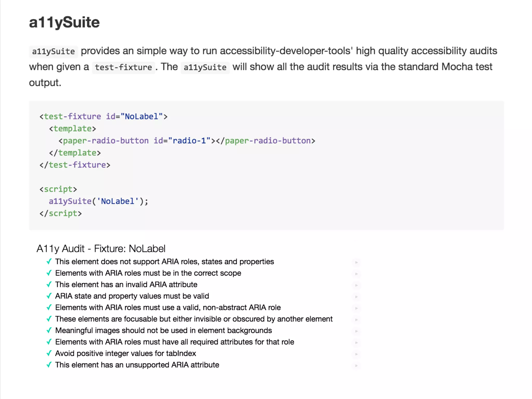Expand 'Avoid positive integer values for tabIndex' test
This screenshot has width=532, height=399.
pyautogui.click(x=125, y=353)
